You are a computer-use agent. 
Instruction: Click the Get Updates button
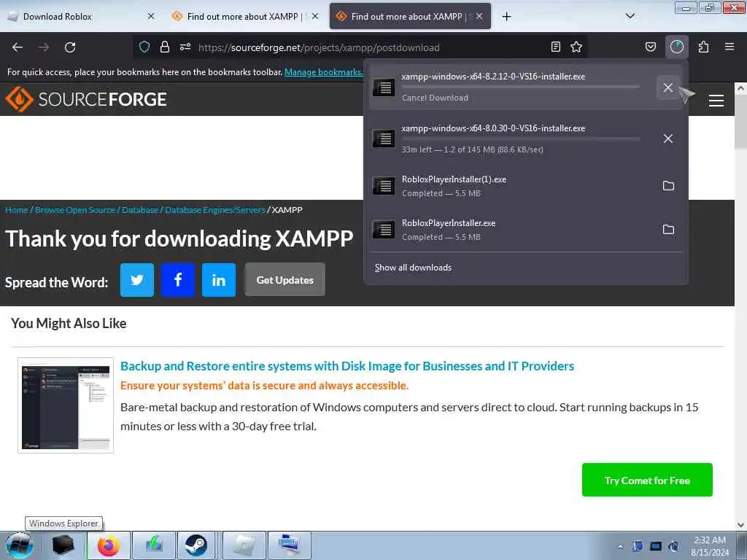point(285,280)
